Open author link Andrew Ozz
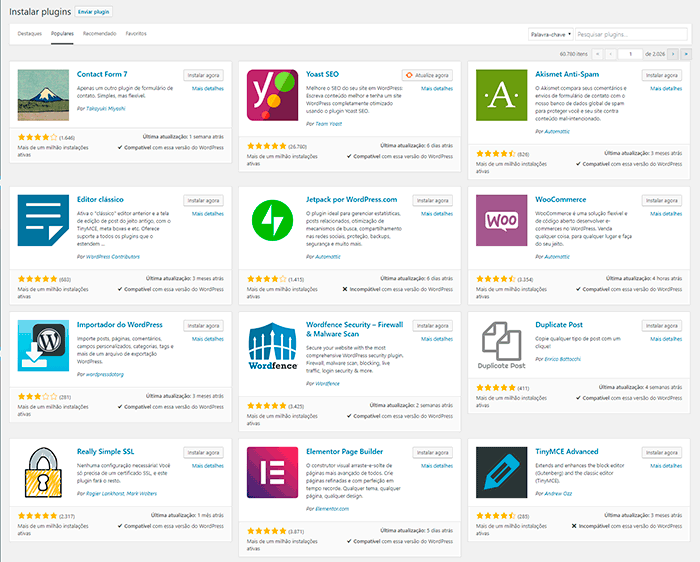 [x=558, y=493]
